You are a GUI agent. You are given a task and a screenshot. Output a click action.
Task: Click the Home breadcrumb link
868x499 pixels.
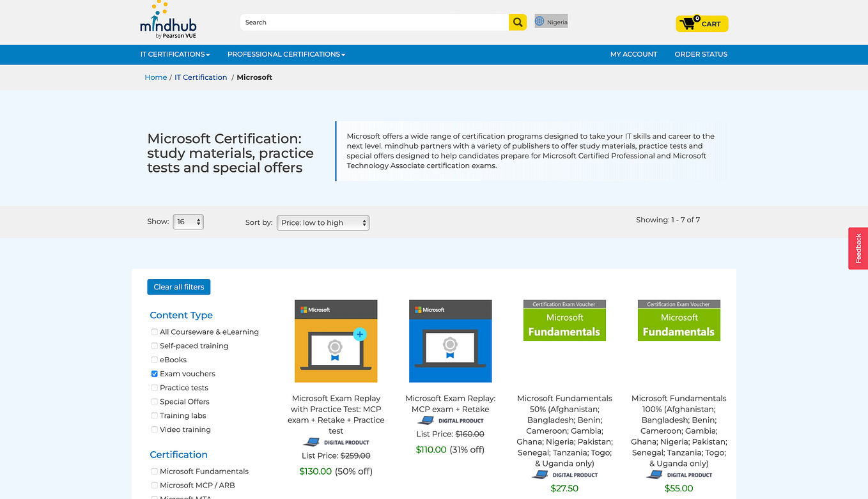156,77
